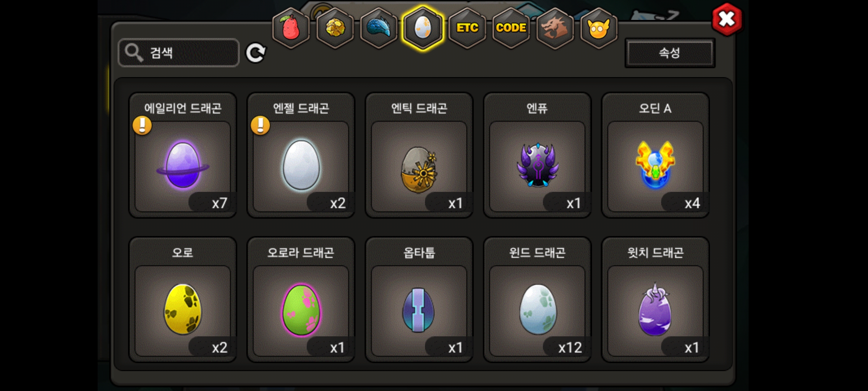Open the ETC tab

467,28
